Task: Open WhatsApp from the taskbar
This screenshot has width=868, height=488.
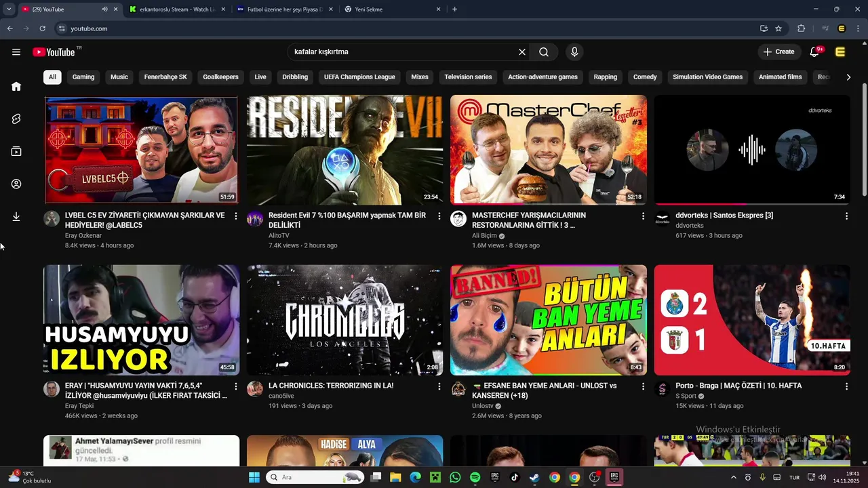Action: pyautogui.click(x=455, y=477)
